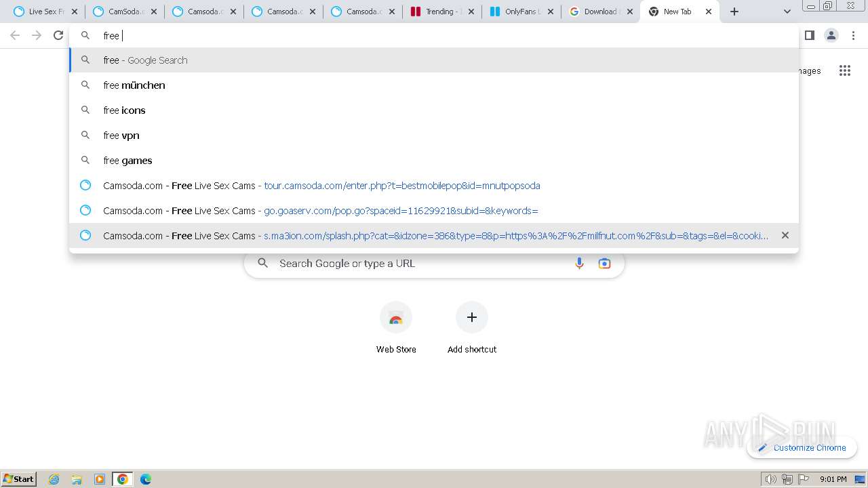Viewport: 868px width, 488px height.
Task: Open Windows Media Player from taskbar
Action: (x=100, y=479)
